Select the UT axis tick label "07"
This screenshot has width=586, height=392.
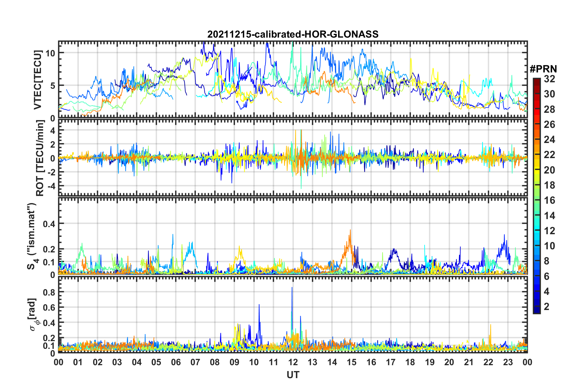tap(195, 362)
